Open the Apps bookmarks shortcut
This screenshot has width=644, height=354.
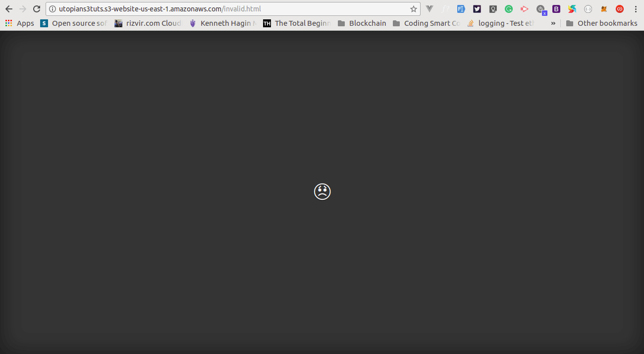coord(20,23)
